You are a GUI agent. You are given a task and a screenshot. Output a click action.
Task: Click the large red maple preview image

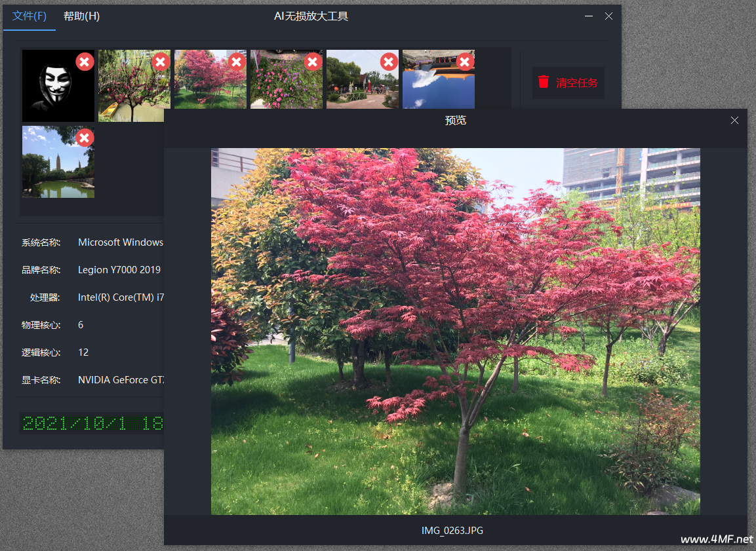(x=455, y=331)
